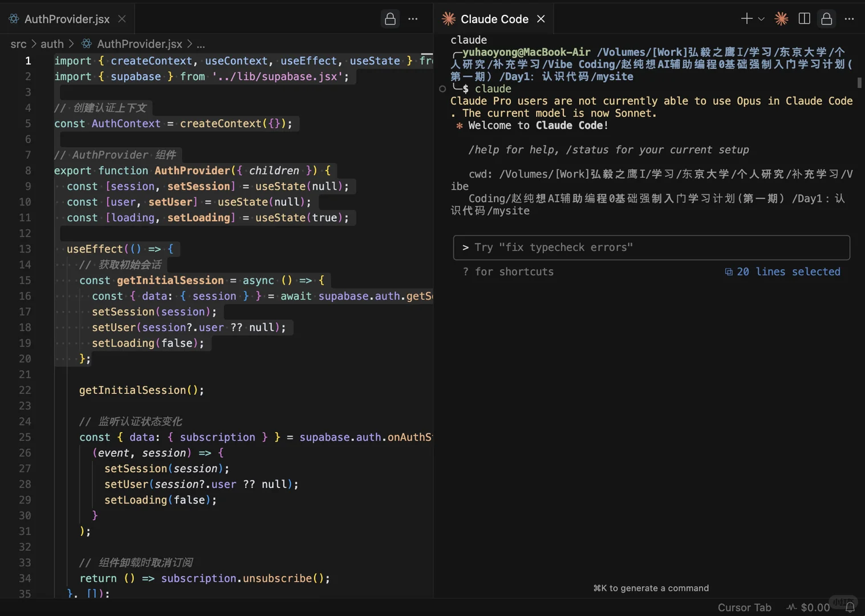This screenshot has width=865, height=616.
Task: Click 'AuthContext' on line 5
Action: pos(126,124)
